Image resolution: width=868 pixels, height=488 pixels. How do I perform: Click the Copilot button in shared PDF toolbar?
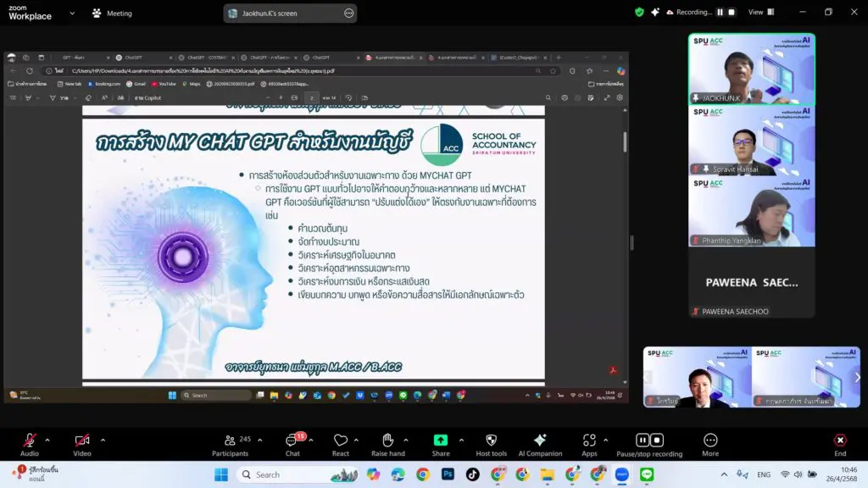147,98
